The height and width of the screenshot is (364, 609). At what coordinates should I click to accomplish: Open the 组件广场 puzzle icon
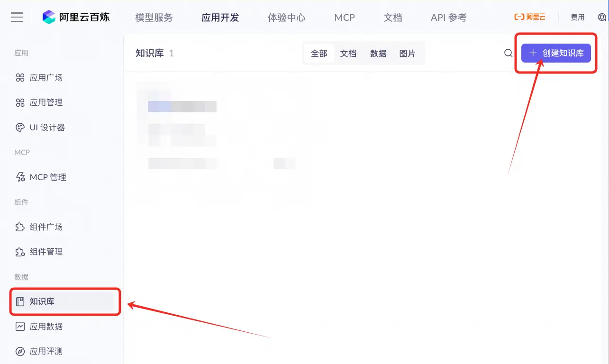(x=20, y=227)
